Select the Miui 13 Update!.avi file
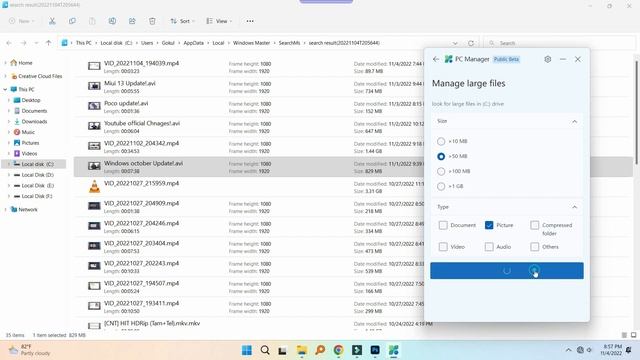 (130, 83)
